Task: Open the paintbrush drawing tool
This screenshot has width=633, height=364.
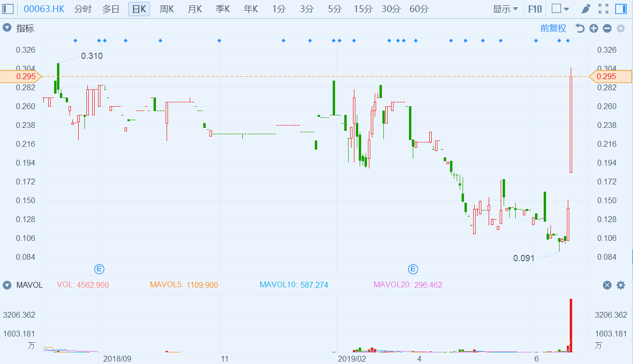Action: 586,9
